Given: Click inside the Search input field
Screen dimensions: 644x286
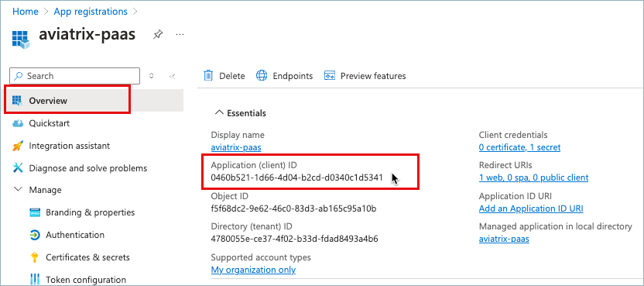Looking at the screenshot, I should pos(75,76).
